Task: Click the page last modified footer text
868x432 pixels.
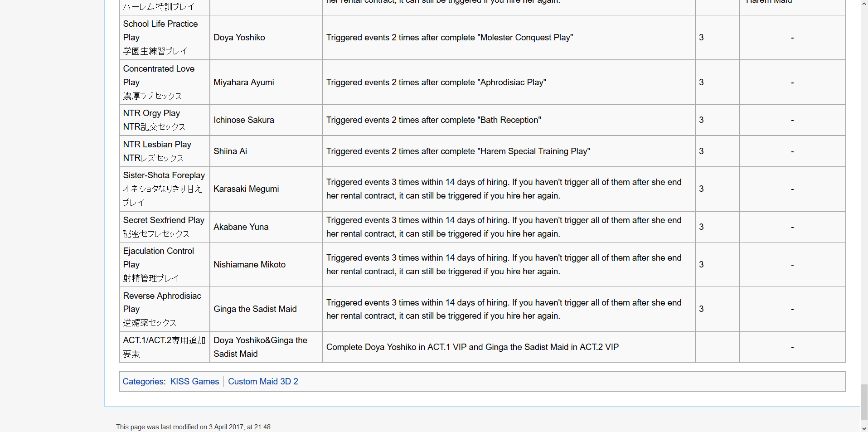Action: pos(194,427)
